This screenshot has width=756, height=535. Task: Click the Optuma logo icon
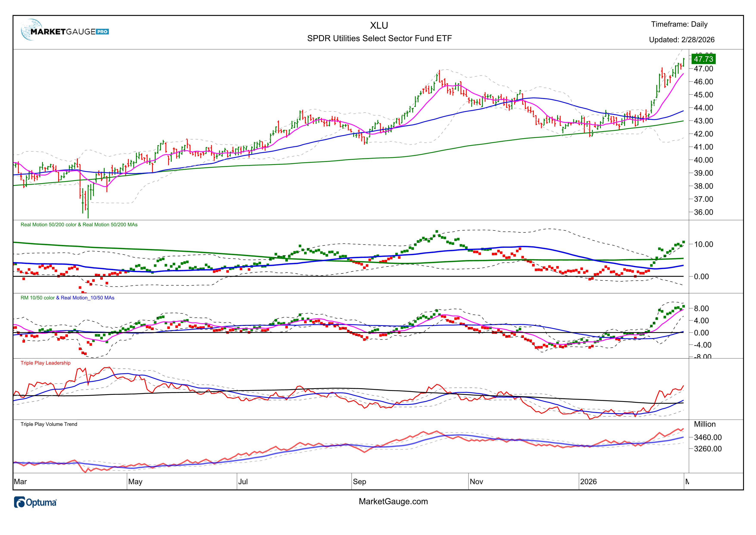pyautogui.click(x=20, y=502)
